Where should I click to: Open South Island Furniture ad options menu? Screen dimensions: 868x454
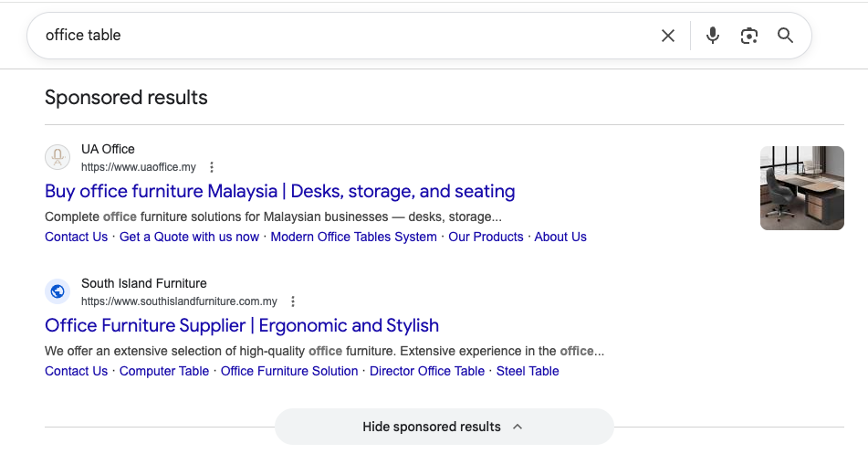coord(293,301)
